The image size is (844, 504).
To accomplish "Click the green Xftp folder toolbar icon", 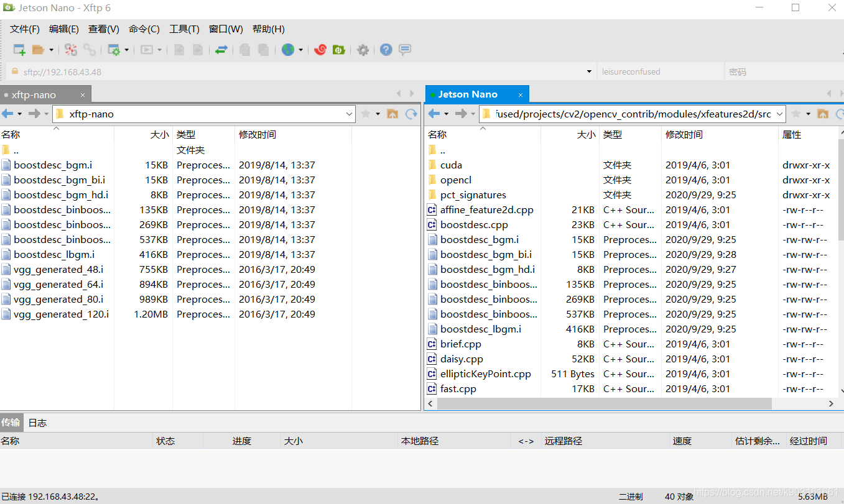I will 339,50.
